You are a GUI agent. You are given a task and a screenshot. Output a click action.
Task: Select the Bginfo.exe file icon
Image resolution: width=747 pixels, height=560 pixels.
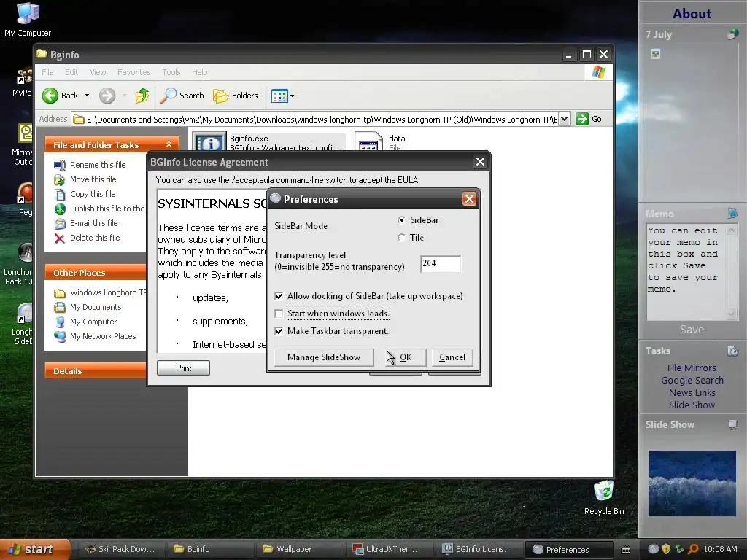point(209,141)
